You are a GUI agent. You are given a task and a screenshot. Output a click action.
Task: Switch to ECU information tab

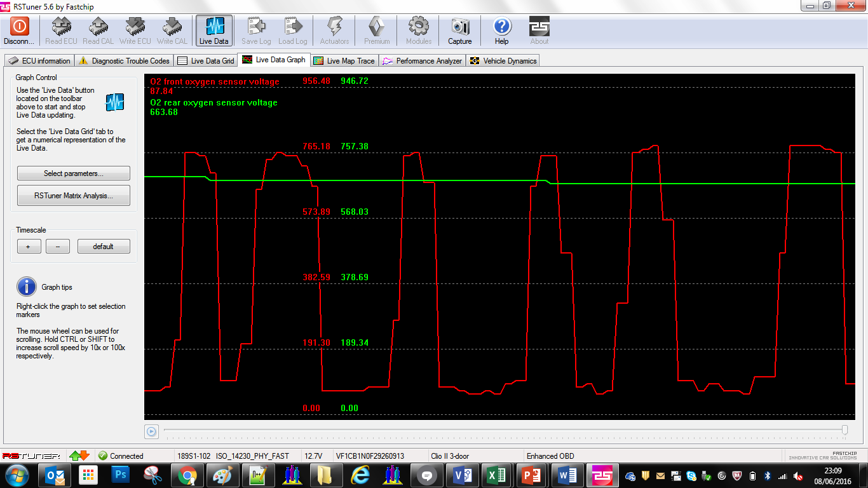point(39,61)
